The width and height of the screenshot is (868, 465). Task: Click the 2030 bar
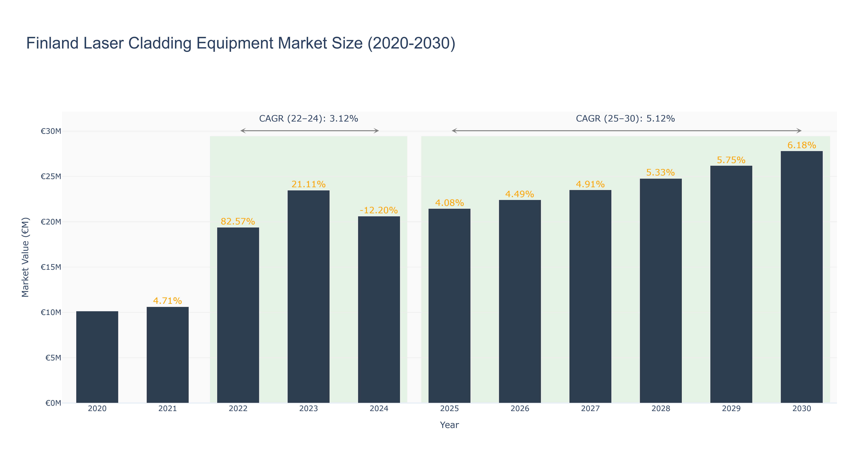click(801, 277)
